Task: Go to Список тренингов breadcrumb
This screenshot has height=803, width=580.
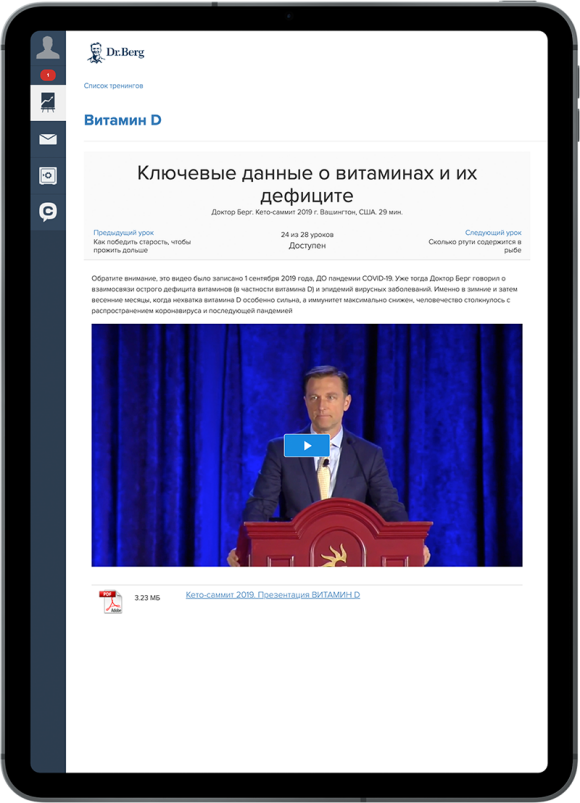Action: click(x=113, y=86)
